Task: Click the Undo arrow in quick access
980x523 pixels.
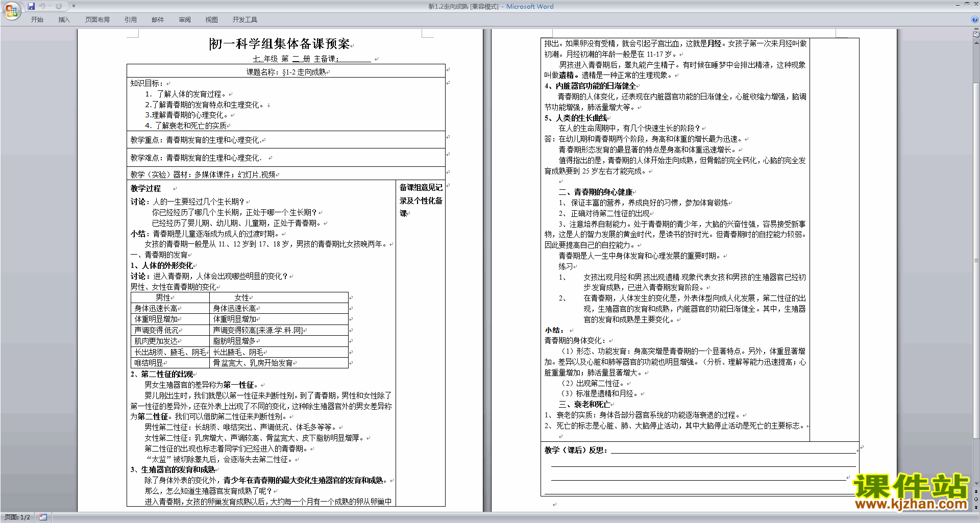Action: (x=42, y=6)
